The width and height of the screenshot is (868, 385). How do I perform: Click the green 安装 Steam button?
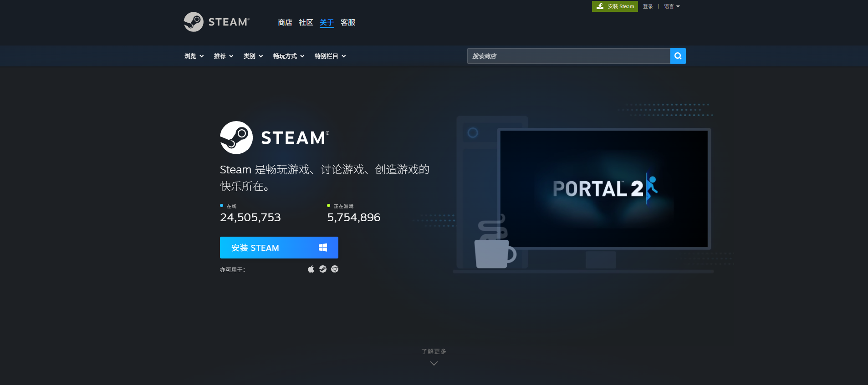615,6
